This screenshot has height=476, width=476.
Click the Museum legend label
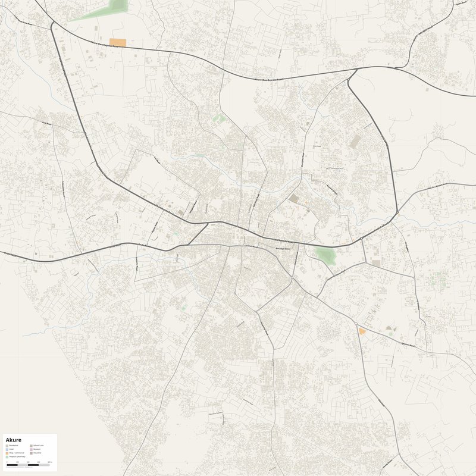click(x=37, y=449)
